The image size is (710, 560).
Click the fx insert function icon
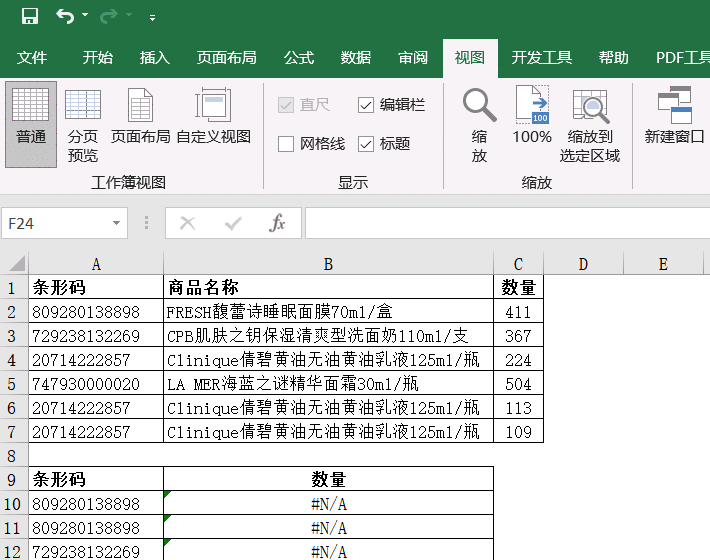[277, 223]
